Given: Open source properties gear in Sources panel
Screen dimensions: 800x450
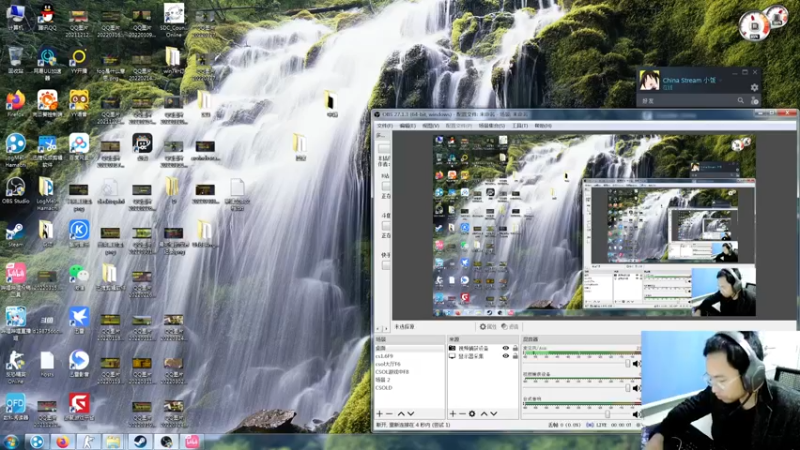Looking at the screenshot, I should pos(472,414).
